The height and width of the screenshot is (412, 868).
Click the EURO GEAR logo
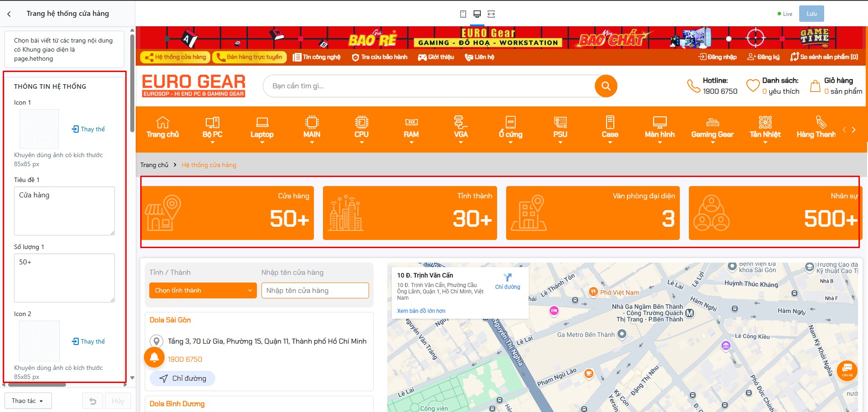click(x=194, y=86)
